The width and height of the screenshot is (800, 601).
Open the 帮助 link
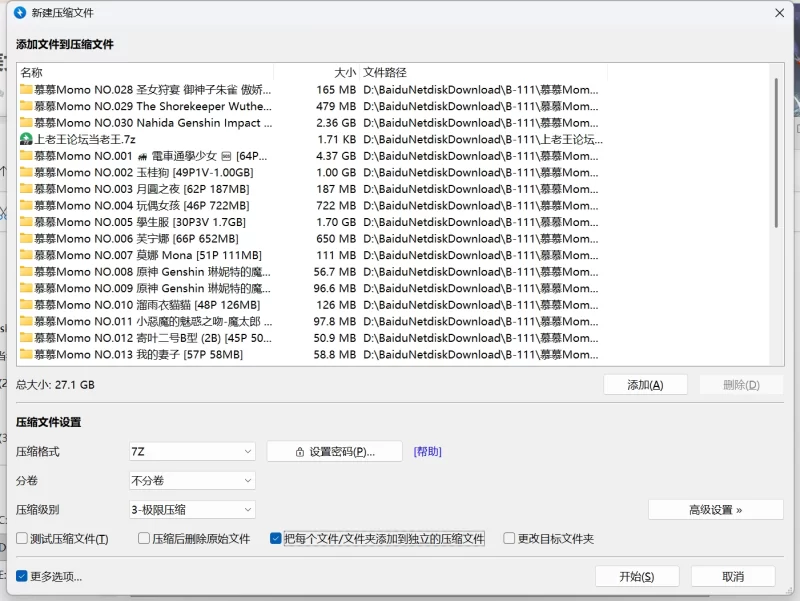click(x=427, y=452)
